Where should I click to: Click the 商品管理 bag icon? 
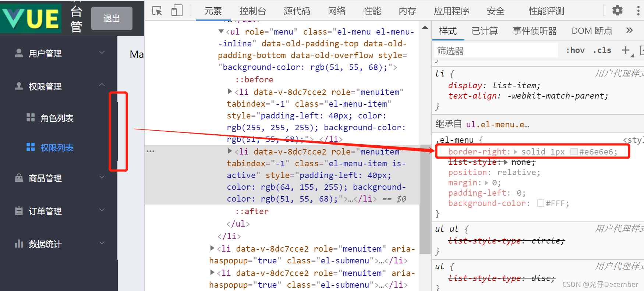pos(19,178)
